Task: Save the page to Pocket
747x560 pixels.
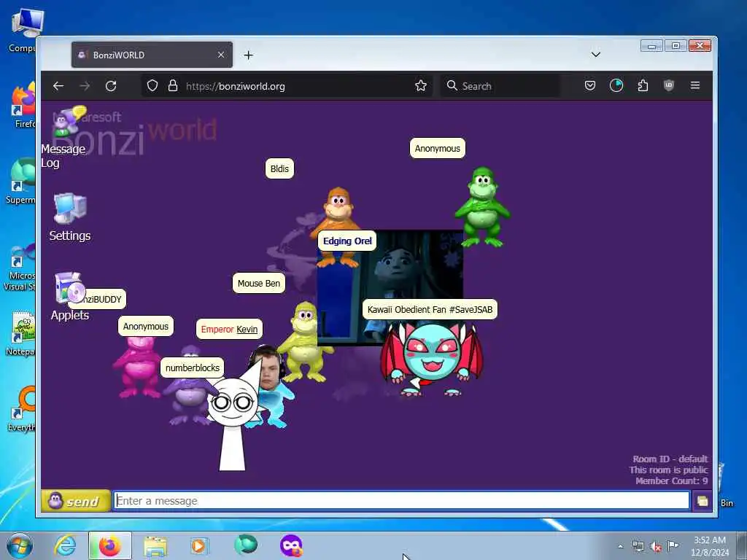Action: pyautogui.click(x=589, y=86)
